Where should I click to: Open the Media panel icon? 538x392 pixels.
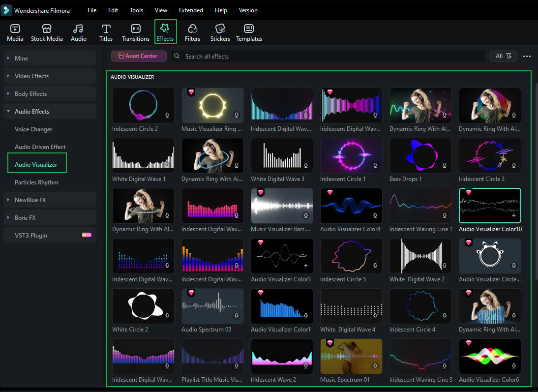[15, 32]
